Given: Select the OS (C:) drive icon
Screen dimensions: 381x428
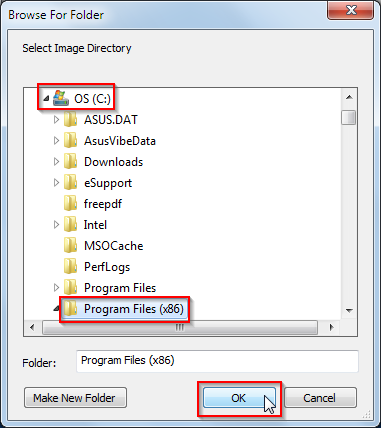Looking at the screenshot, I should coord(61,98).
